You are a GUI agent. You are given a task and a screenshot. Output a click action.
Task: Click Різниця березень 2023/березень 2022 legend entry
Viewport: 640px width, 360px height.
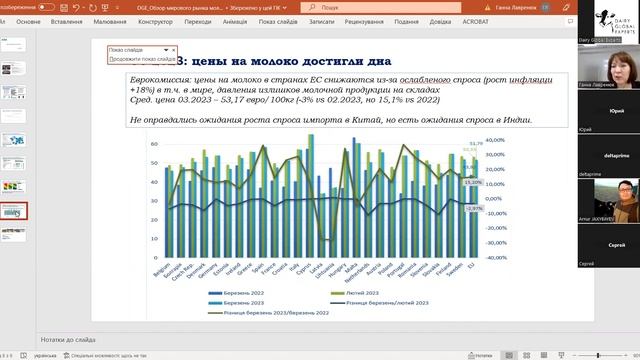(269, 313)
